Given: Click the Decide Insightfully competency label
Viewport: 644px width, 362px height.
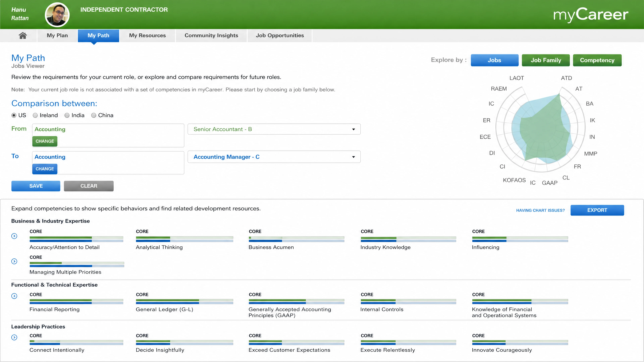Looking at the screenshot, I should tap(160, 350).
